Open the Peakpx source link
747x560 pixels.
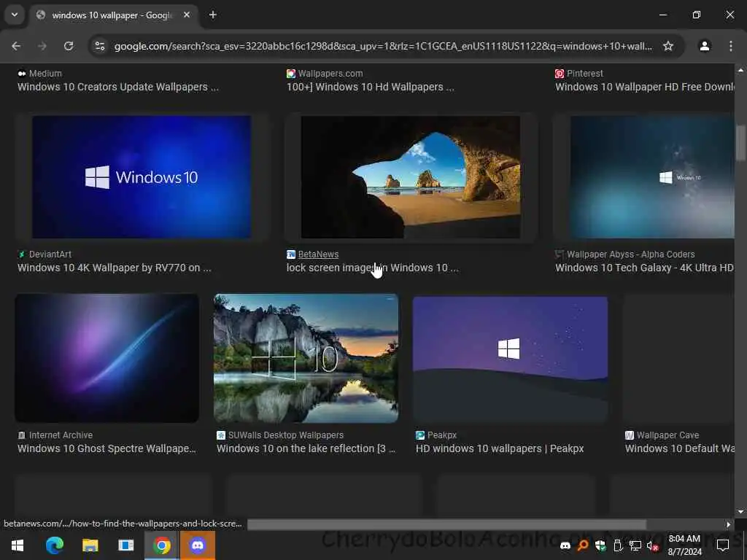coord(442,435)
